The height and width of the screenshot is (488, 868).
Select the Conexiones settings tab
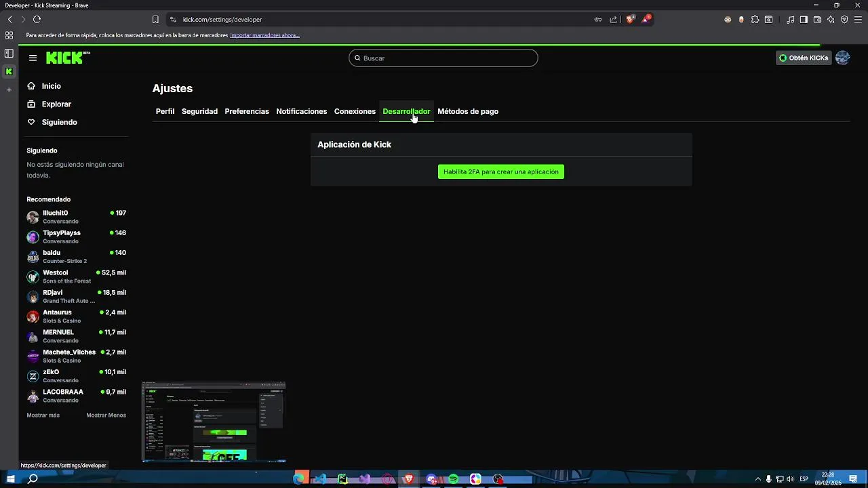(x=355, y=111)
